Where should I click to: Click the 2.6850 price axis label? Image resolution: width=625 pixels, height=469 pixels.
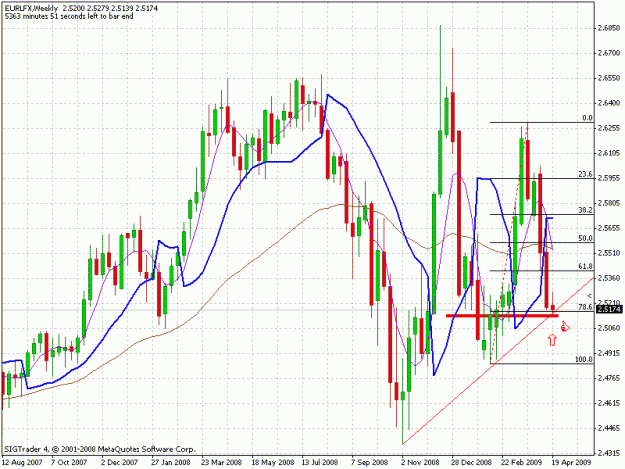(609, 28)
